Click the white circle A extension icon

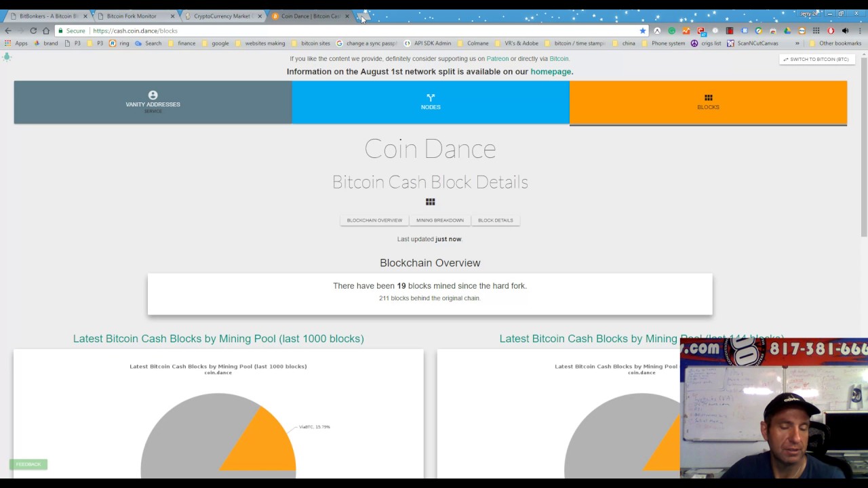tap(657, 30)
